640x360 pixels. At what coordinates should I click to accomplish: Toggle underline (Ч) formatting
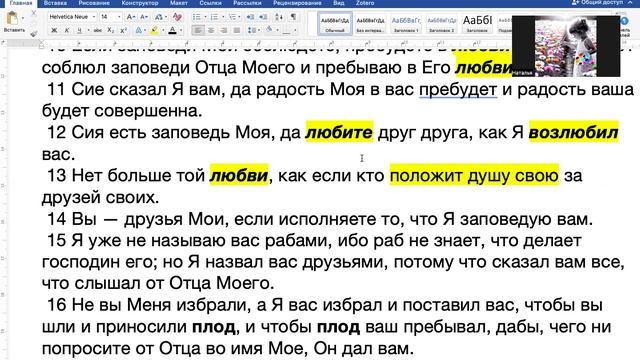(x=79, y=31)
